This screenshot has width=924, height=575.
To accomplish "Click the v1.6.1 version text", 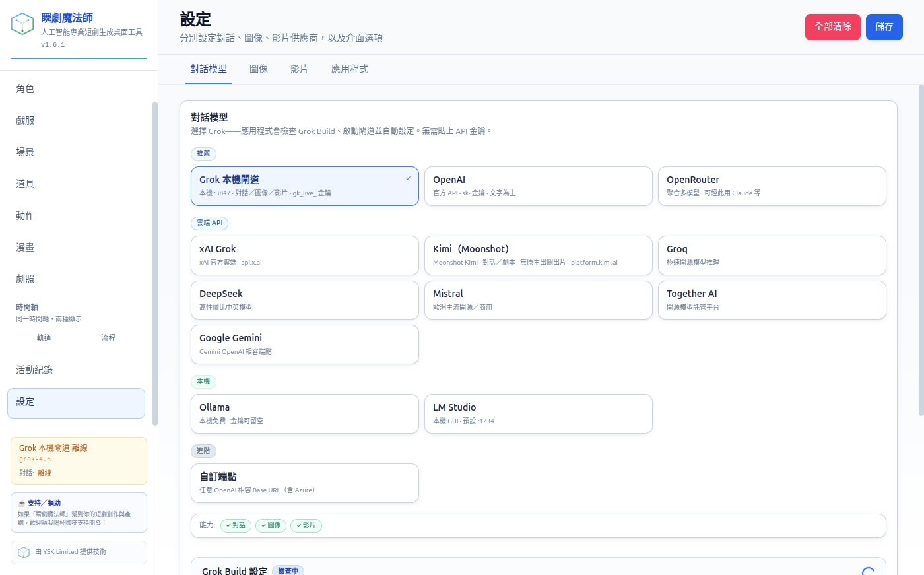I will click(x=53, y=45).
